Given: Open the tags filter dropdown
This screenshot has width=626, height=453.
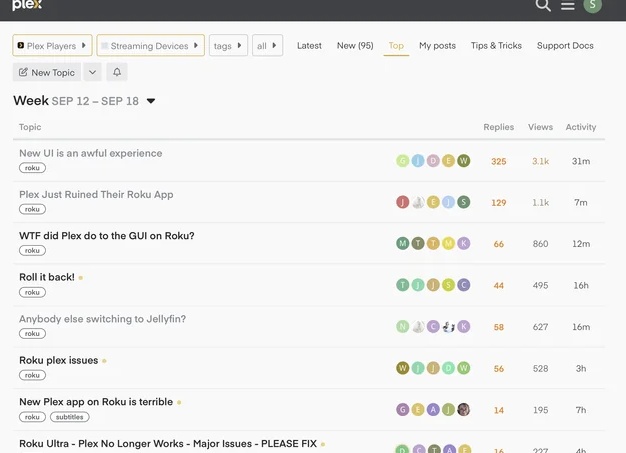Looking at the screenshot, I should tap(228, 45).
